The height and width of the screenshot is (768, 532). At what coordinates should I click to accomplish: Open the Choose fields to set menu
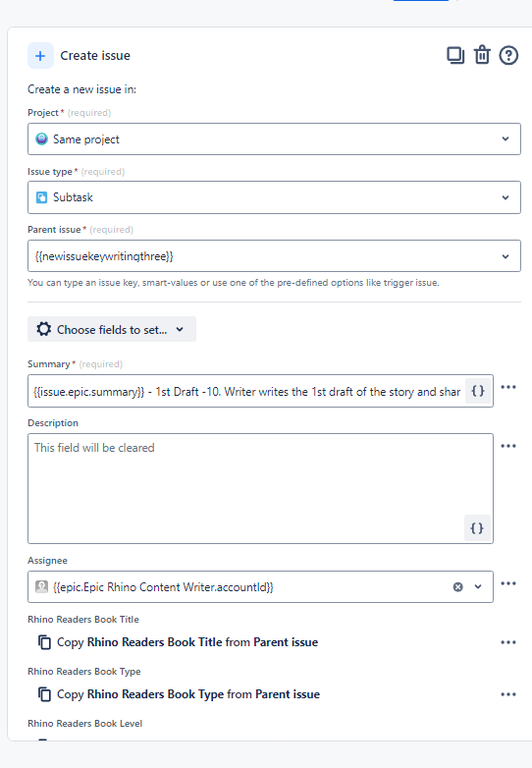tap(112, 329)
